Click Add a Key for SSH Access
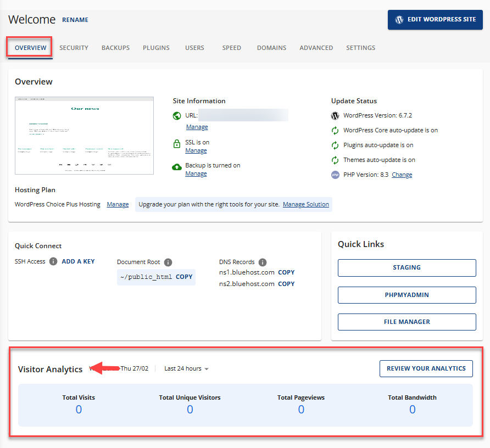 pyautogui.click(x=78, y=261)
